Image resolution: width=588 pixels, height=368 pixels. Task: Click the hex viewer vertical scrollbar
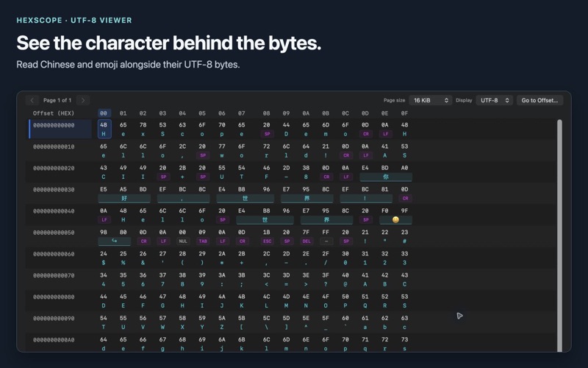559,236
